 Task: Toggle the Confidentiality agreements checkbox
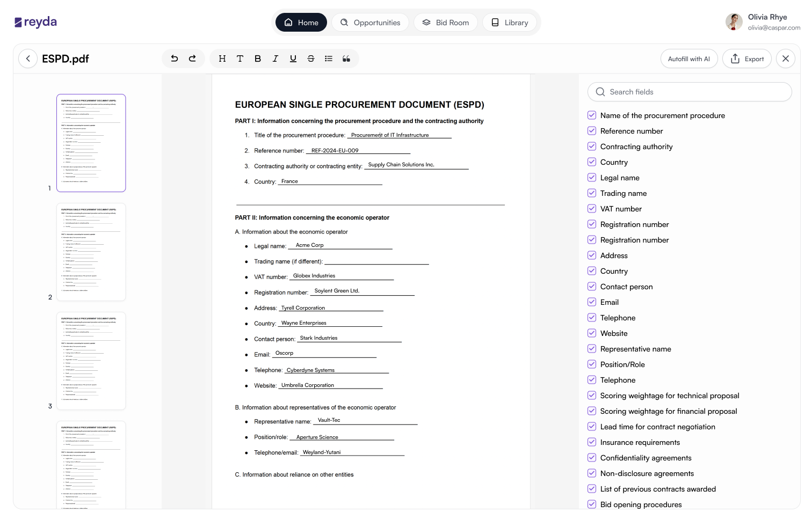coord(592,458)
